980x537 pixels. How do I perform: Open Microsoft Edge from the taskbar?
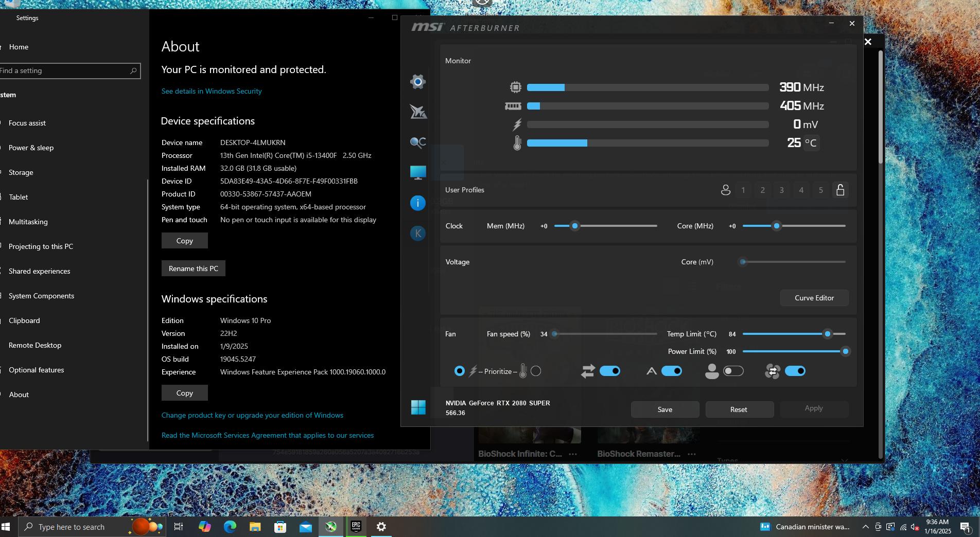pos(230,527)
